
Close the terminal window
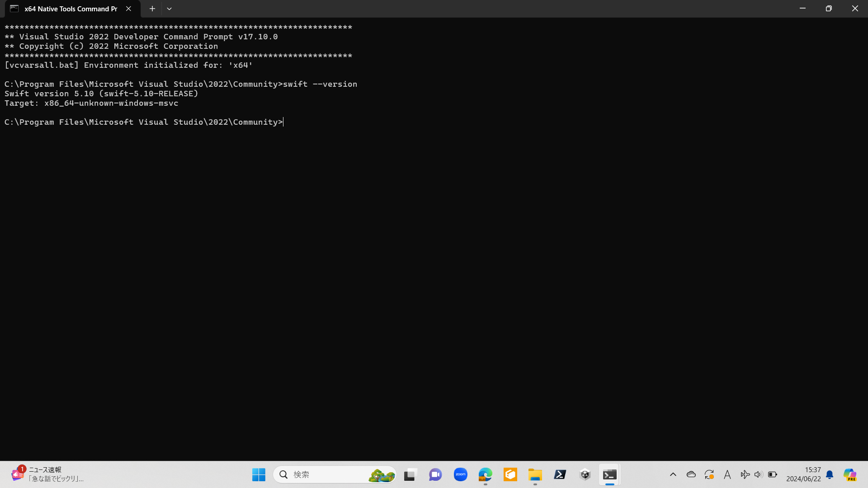click(855, 9)
